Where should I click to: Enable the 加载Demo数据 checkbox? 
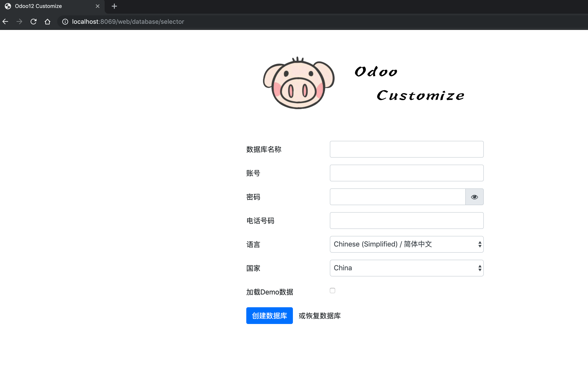coord(332,291)
